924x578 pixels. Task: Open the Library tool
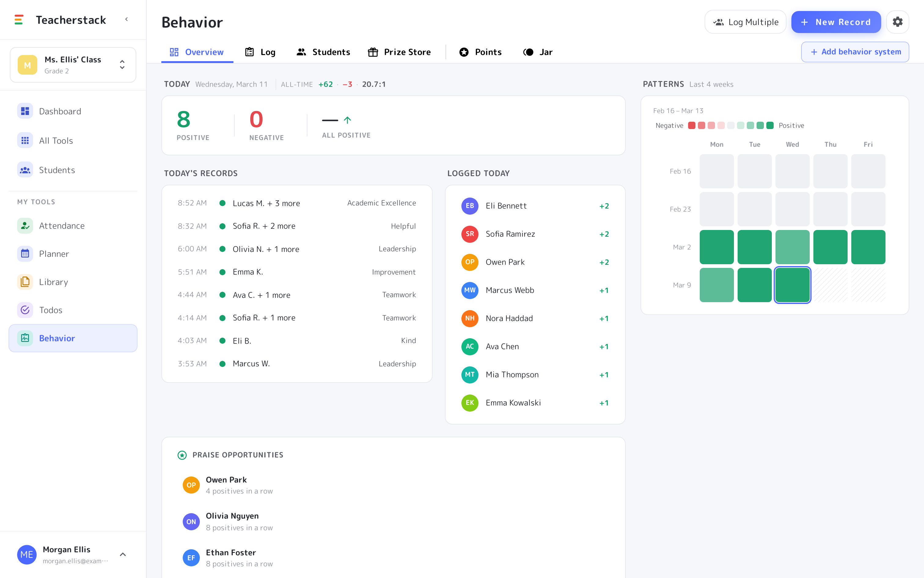(x=73, y=282)
